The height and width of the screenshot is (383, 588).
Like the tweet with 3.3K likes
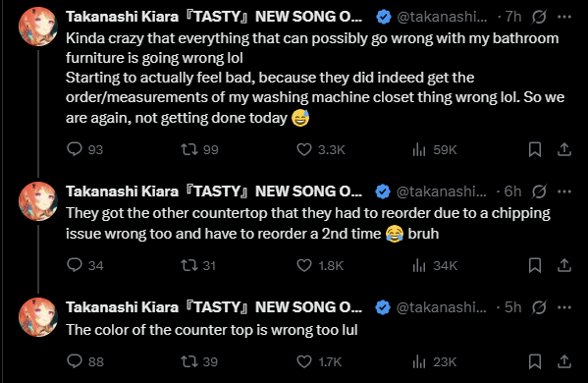click(304, 149)
